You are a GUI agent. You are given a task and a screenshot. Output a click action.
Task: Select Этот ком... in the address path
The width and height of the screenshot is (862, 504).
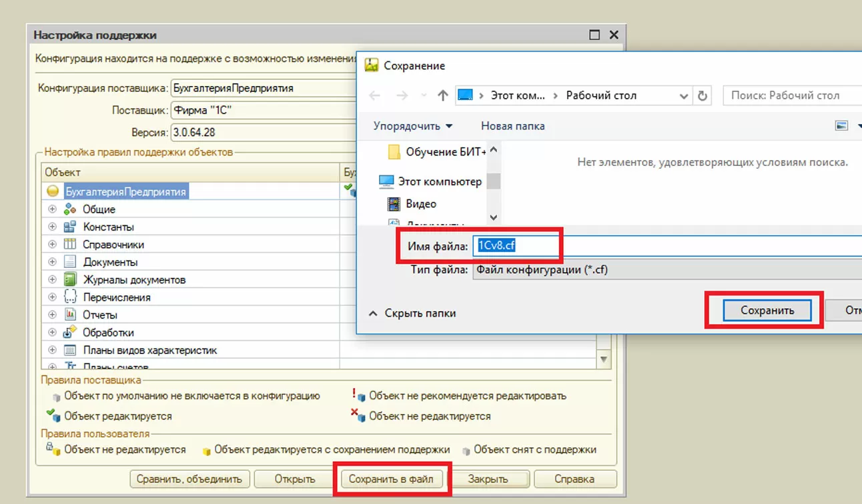(x=518, y=95)
